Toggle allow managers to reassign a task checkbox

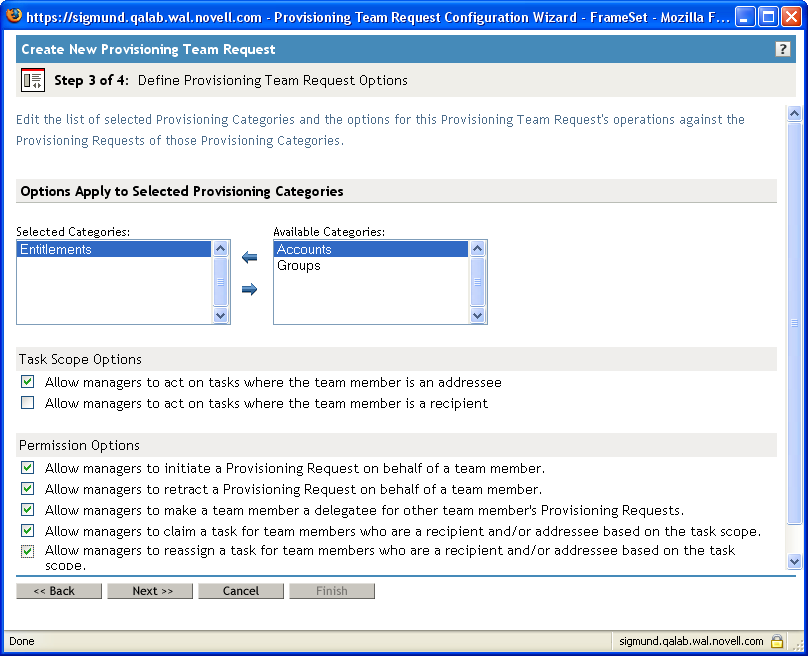[x=28, y=551]
